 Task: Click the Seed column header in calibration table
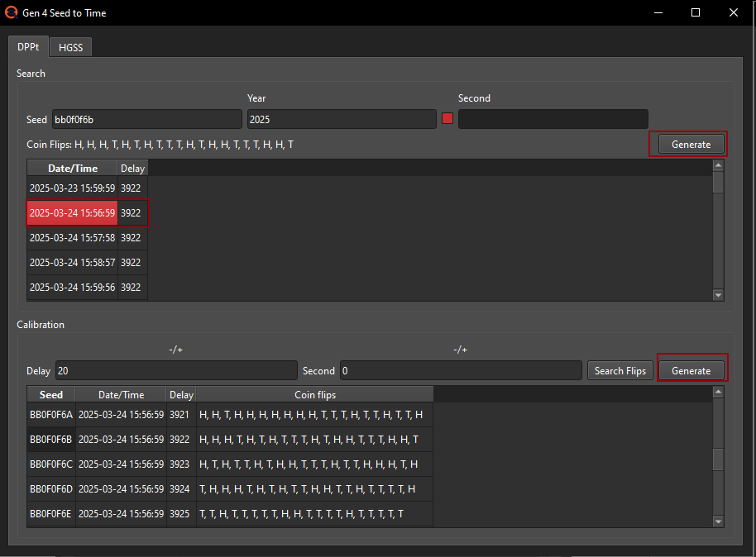click(x=51, y=395)
